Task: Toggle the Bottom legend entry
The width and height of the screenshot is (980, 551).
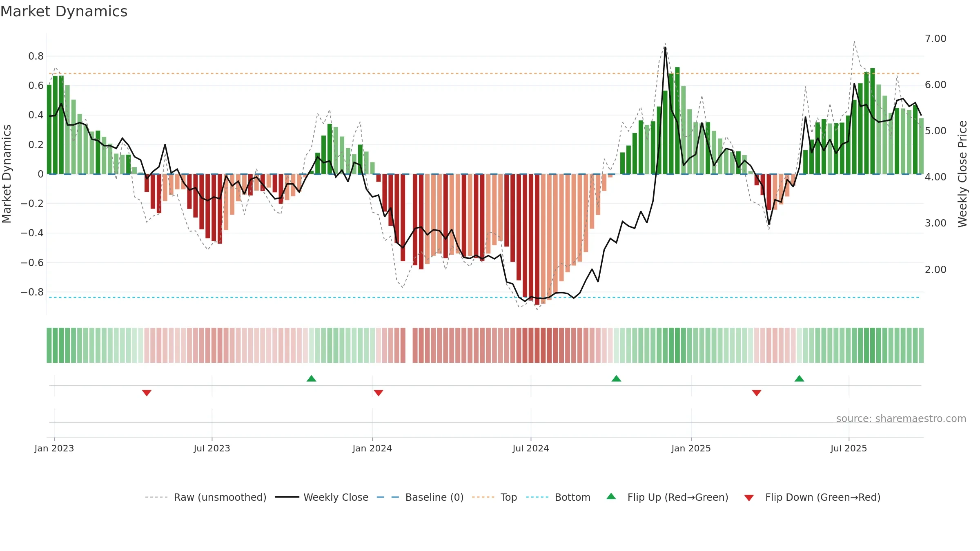Action: [x=558, y=498]
